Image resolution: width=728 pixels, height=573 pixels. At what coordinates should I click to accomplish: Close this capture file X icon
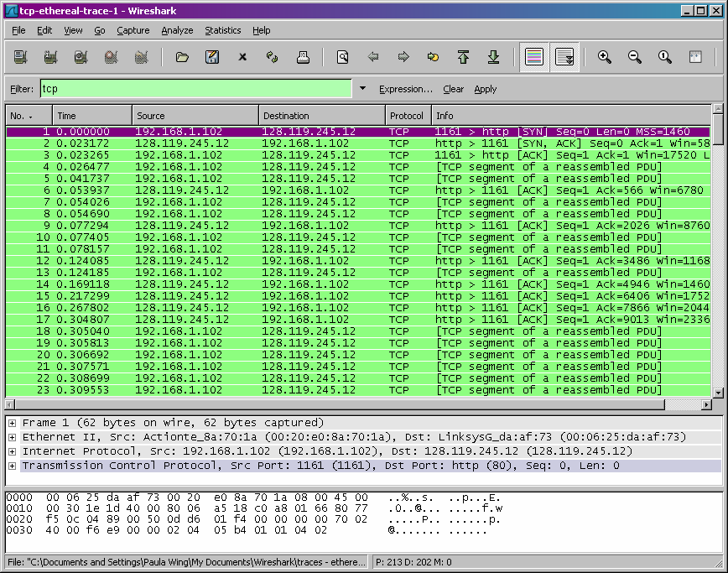242,57
